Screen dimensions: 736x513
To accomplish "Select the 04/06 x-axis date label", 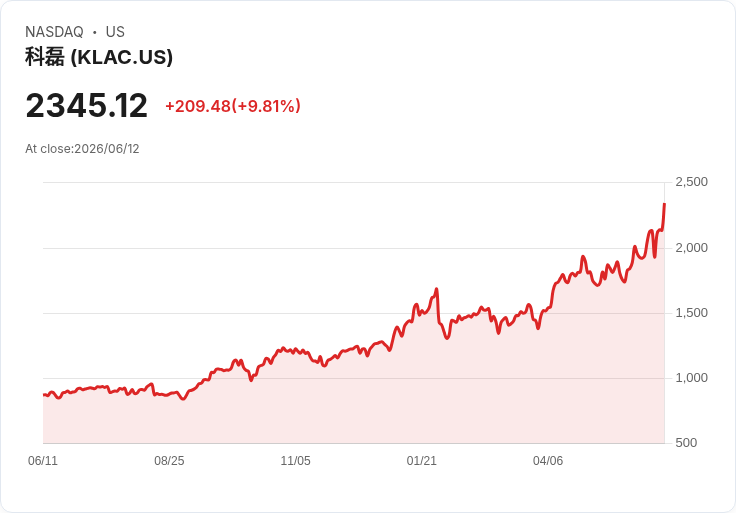I will click(x=548, y=461).
